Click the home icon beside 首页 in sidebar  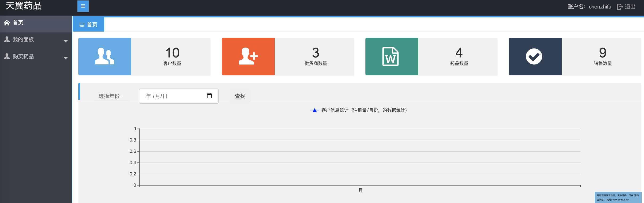pyautogui.click(x=7, y=23)
